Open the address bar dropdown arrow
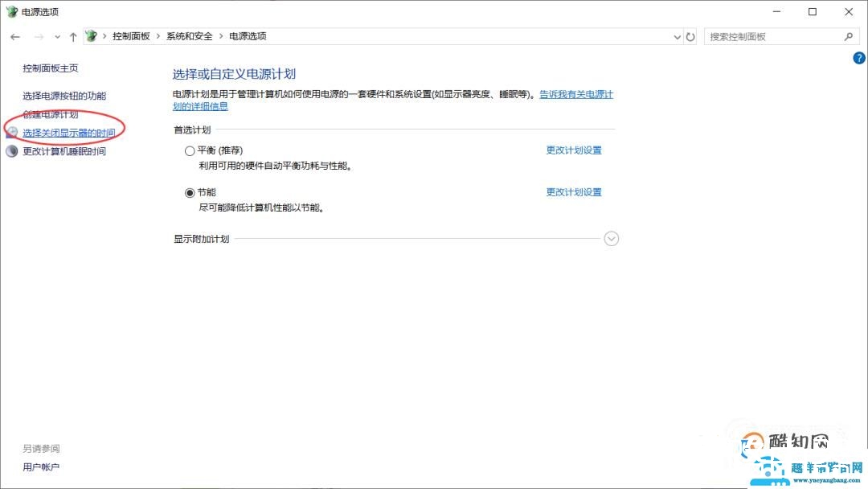Viewport: 868px width, 489px height. tap(676, 36)
